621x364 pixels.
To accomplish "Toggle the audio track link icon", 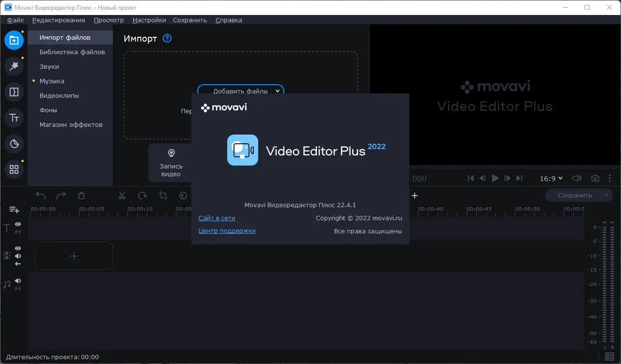I will pyautogui.click(x=18, y=288).
